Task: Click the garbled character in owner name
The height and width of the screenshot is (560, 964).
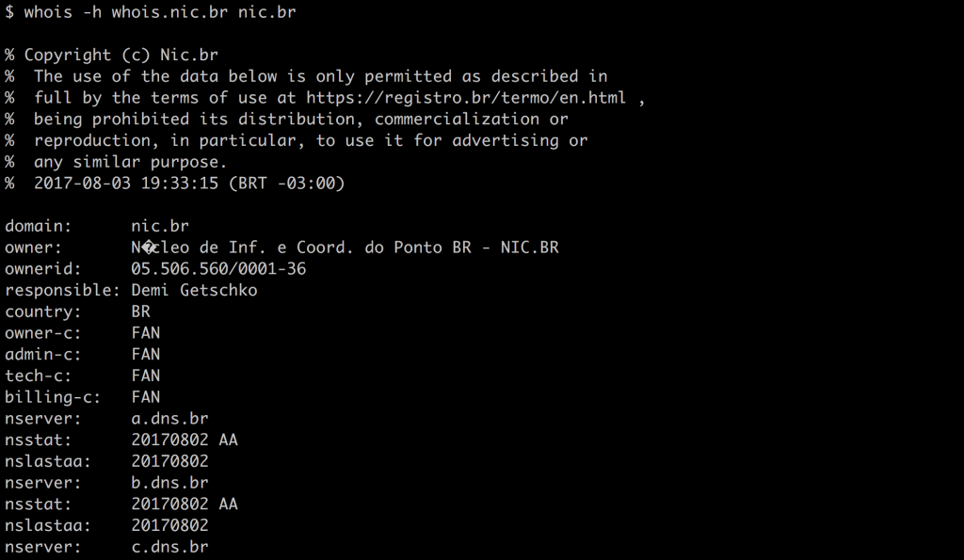Action: (150, 248)
